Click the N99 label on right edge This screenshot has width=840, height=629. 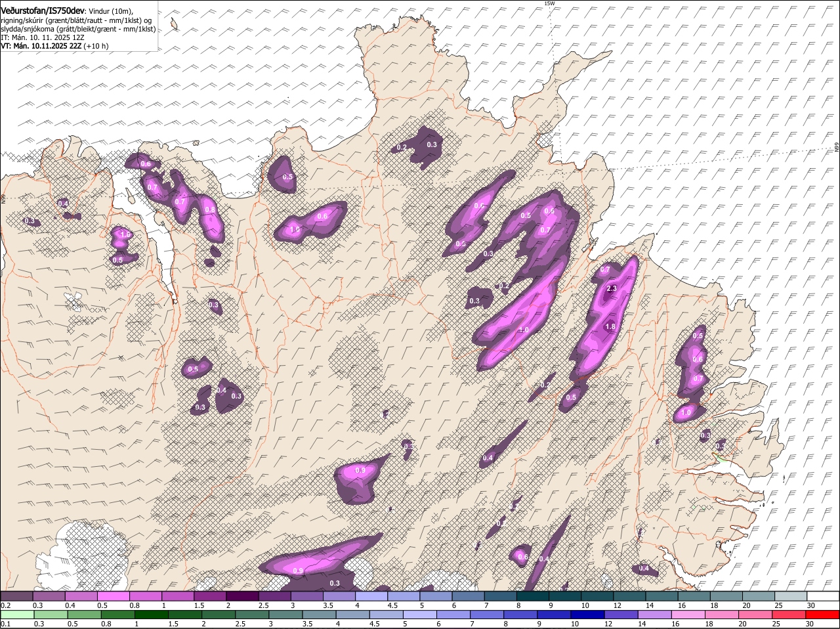pyautogui.click(x=837, y=148)
